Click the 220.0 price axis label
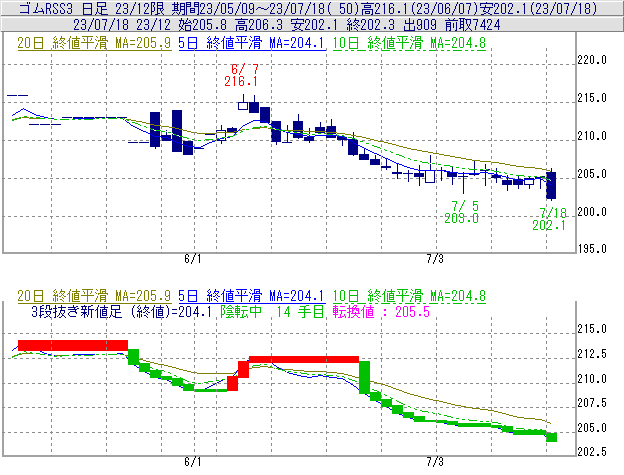Viewport: 624px width, 475px height. [x=593, y=60]
